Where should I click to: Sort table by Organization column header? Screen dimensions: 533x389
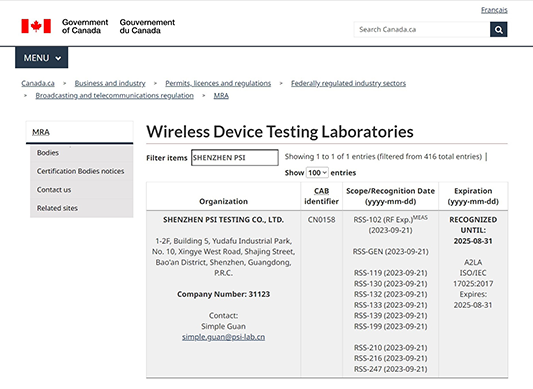pyautogui.click(x=223, y=201)
